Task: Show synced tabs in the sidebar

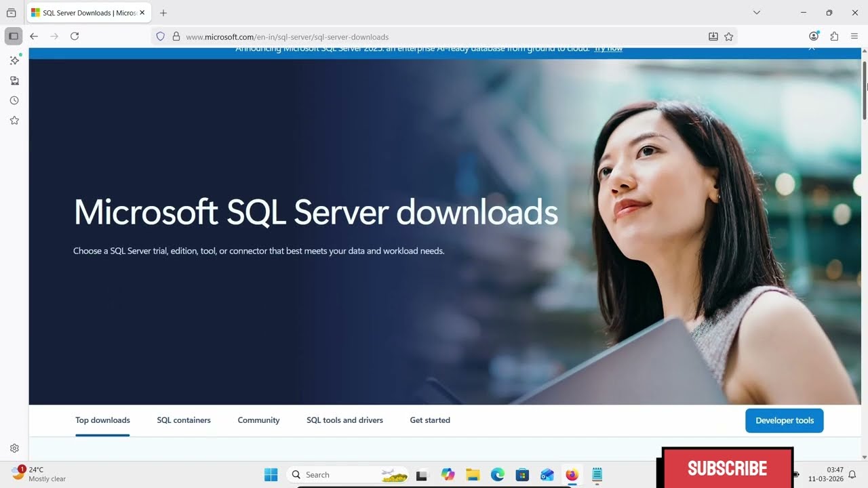Action: (14, 81)
